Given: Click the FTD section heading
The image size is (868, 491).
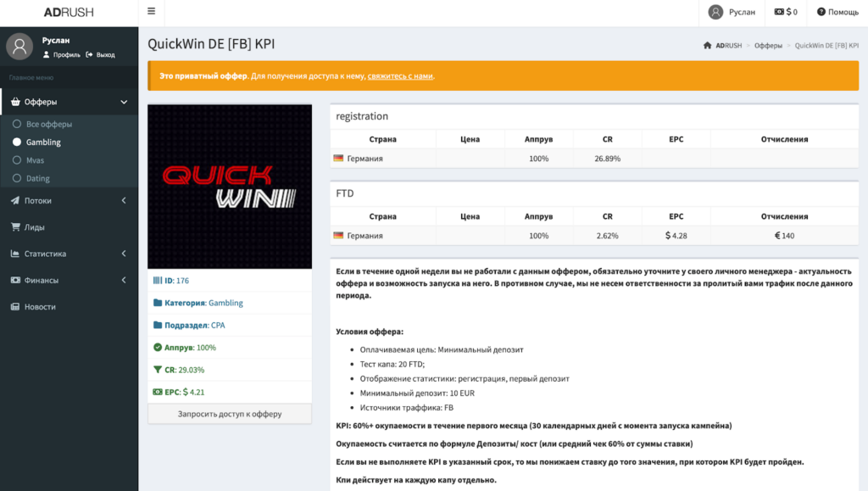Looking at the screenshot, I should click(x=345, y=193).
